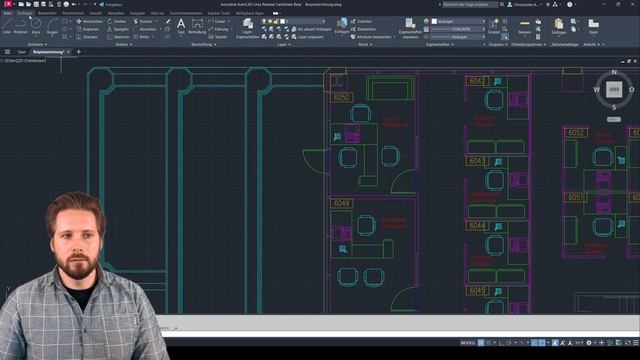Toggle snap mode in status bar
Screen dimensions: 640x360
click(488, 343)
